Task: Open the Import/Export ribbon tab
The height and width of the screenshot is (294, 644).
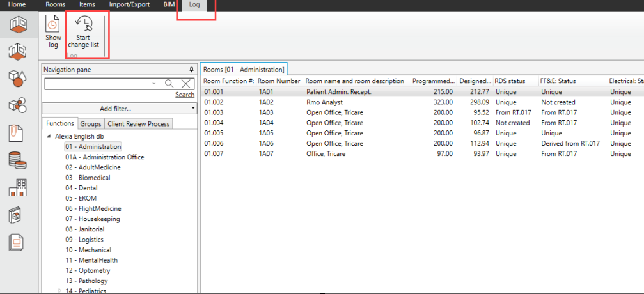Action: (x=129, y=4)
